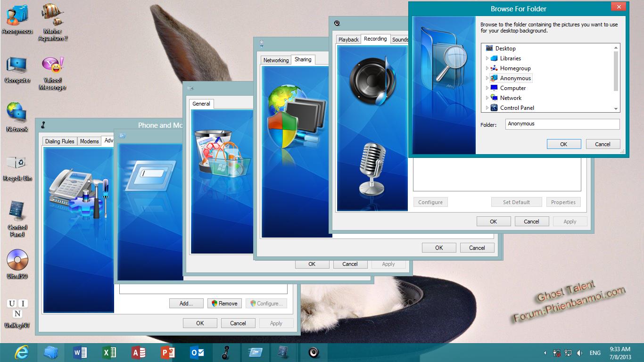
Task: Expand the Libraries node in the folder tree
Action: [487, 58]
